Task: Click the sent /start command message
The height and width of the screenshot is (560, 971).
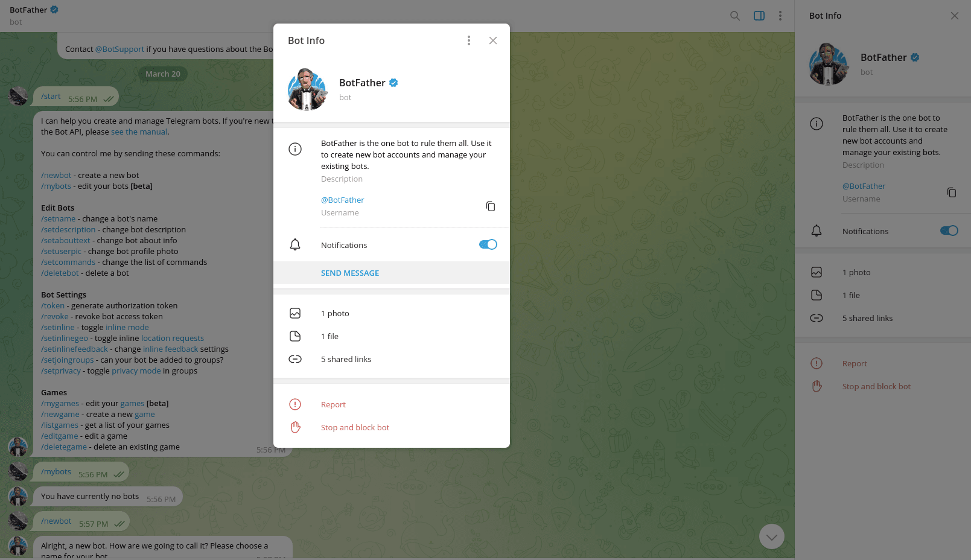Action: (x=76, y=97)
